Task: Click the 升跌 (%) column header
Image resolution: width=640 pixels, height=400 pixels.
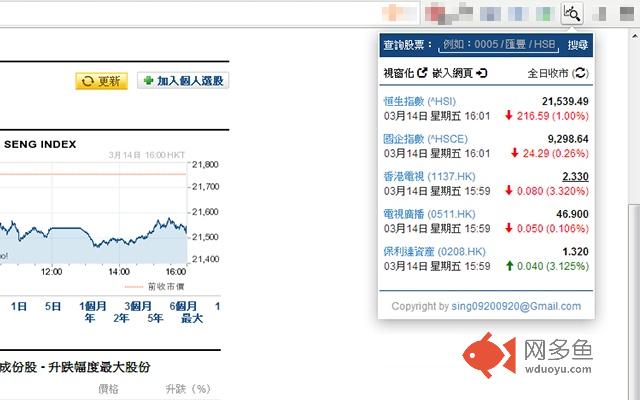Action: click(x=188, y=389)
